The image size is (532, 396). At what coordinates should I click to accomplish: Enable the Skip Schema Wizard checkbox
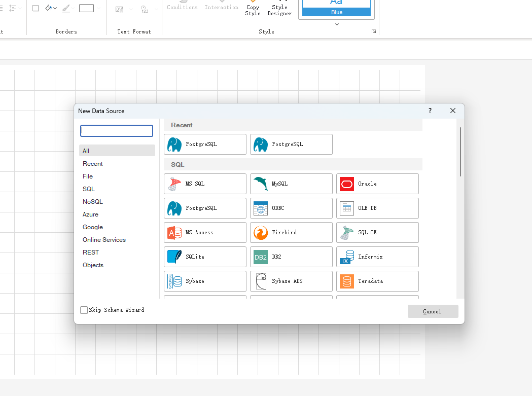coord(84,310)
